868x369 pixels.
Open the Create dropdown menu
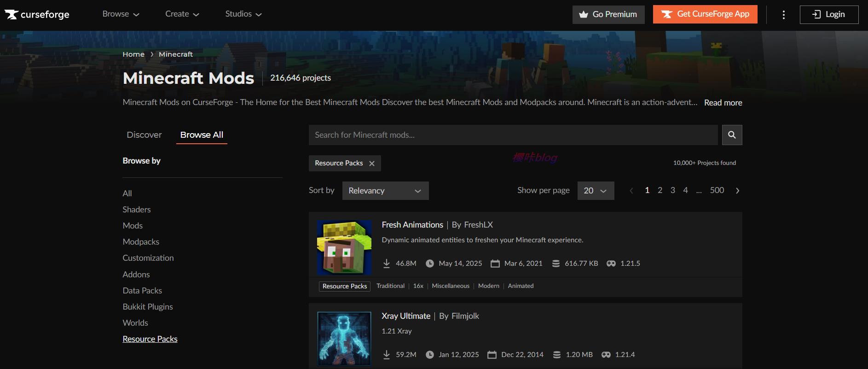(182, 14)
